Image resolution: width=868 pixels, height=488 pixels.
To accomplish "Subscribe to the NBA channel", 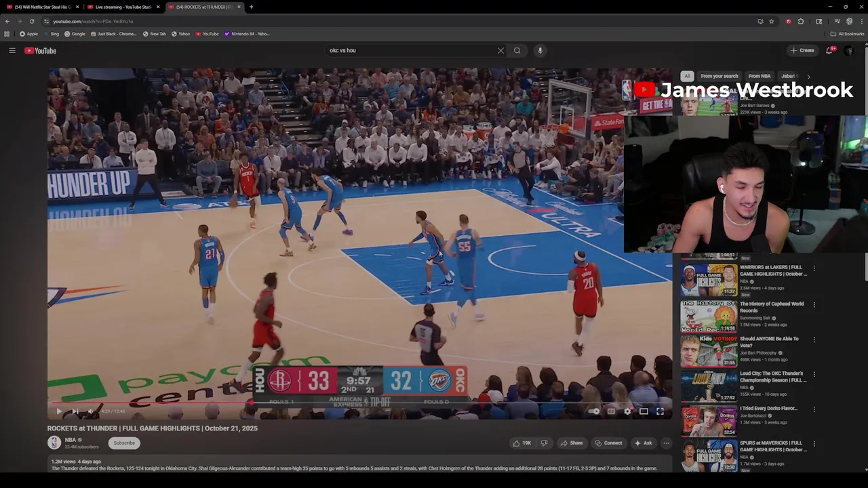I will click(124, 443).
